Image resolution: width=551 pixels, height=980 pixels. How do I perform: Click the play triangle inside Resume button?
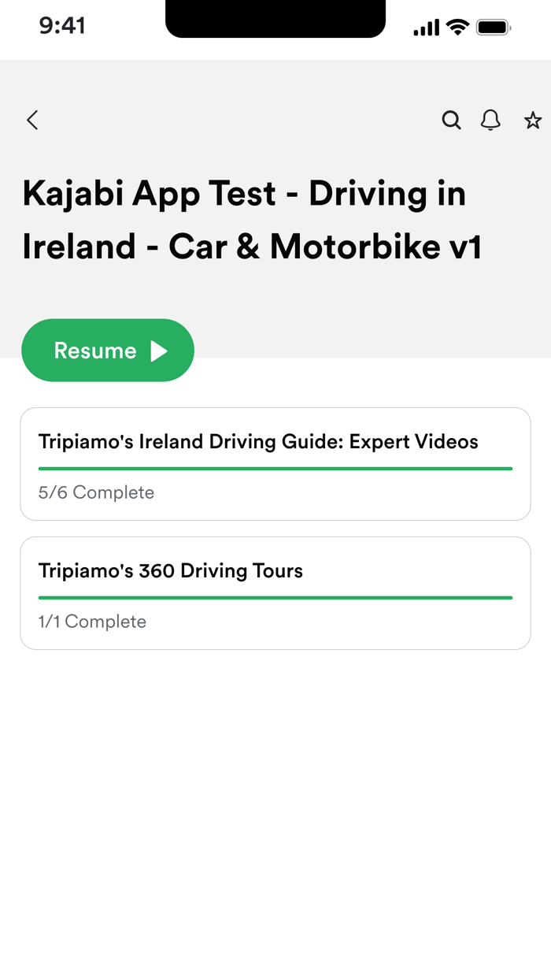click(x=161, y=351)
